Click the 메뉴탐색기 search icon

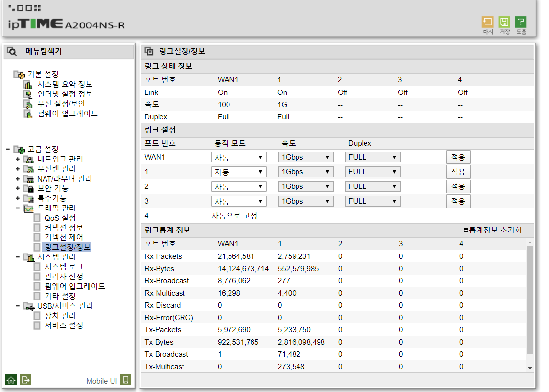(12, 52)
